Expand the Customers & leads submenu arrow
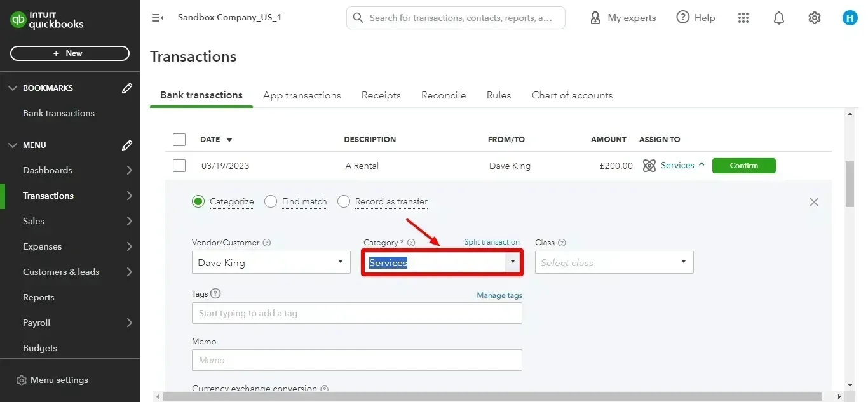Image resolution: width=868 pixels, height=402 pixels. 129,272
